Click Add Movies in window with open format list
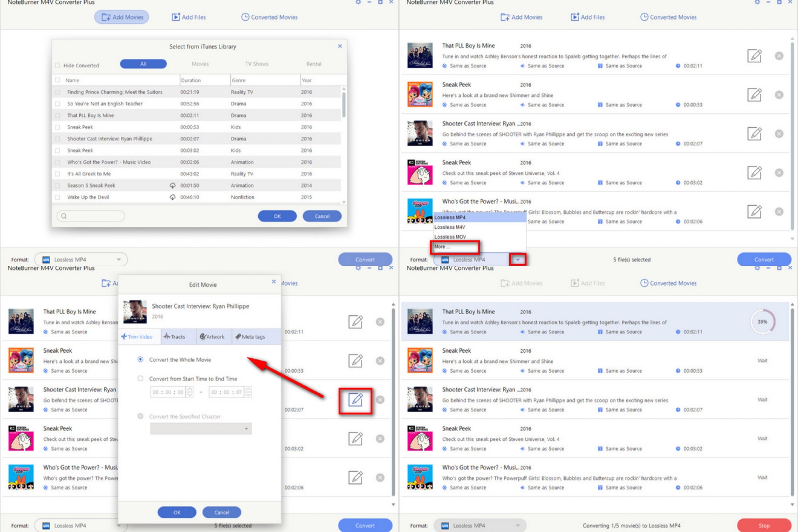The width and height of the screenshot is (798, 532). pos(521,17)
